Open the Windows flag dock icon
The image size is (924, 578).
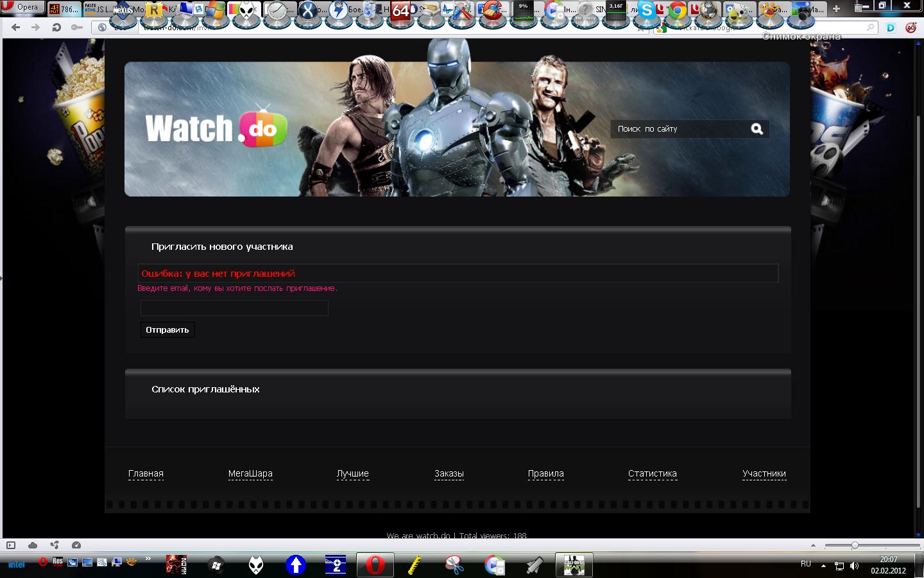216,10
